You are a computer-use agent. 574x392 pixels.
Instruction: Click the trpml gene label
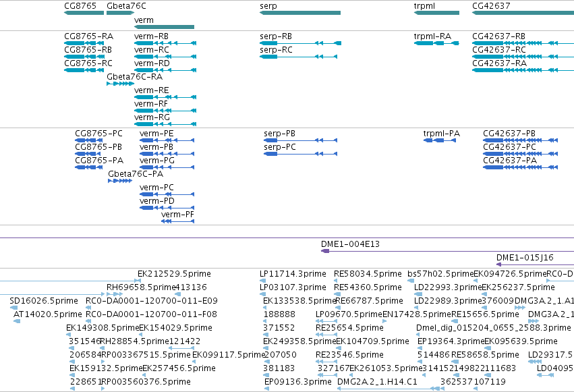coord(424,6)
